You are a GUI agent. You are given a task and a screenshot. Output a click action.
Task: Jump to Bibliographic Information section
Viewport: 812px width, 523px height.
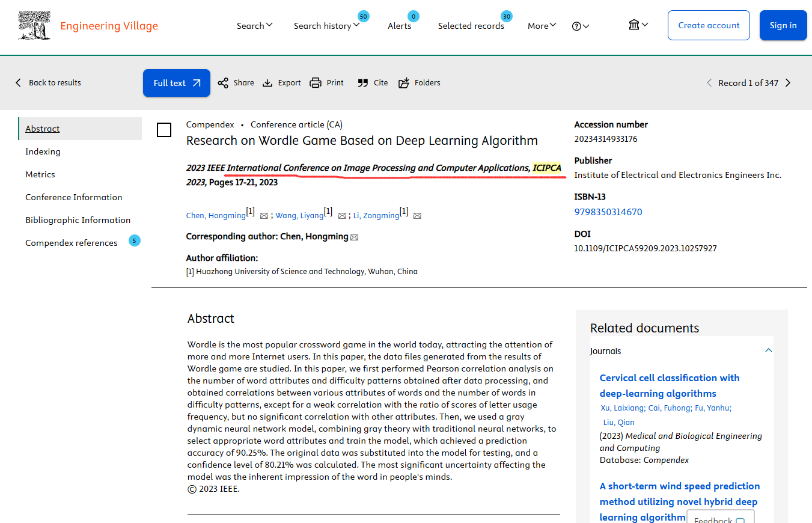(x=78, y=220)
